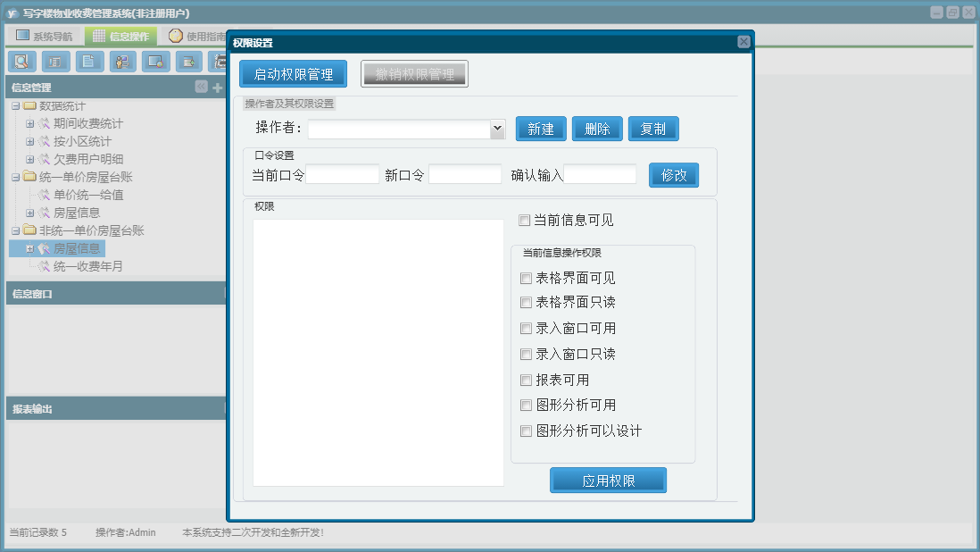Collapse the 数据统计 tree node
The height and width of the screenshot is (552, 980).
pos(16,106)
